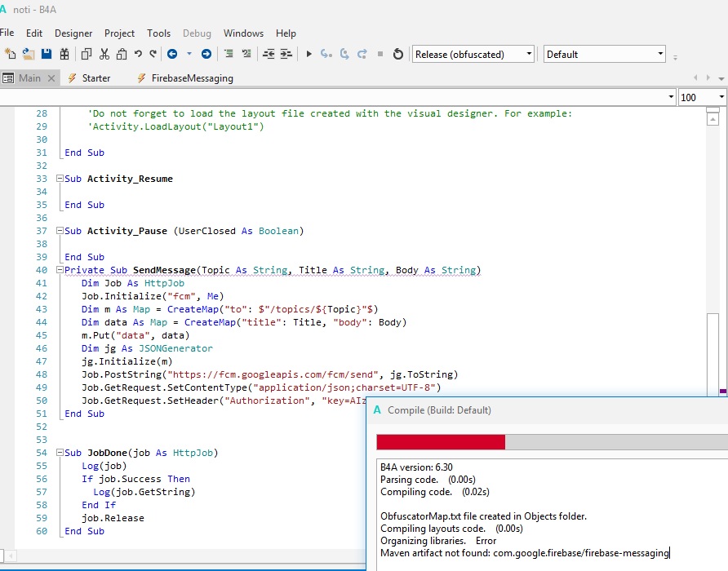Switch to the FirebaseMessaging tab
The width and height of the screenshot is (728, 571).
193,78
